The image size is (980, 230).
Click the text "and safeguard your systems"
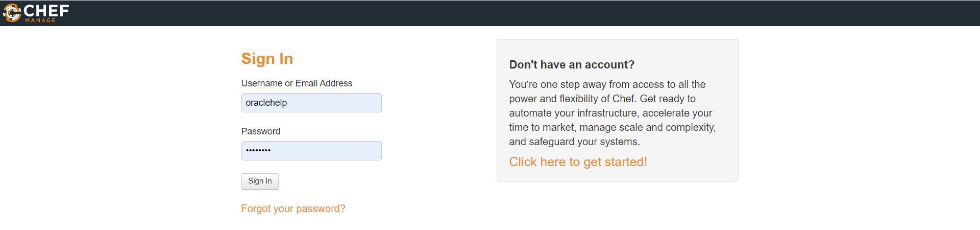(574, 142)
